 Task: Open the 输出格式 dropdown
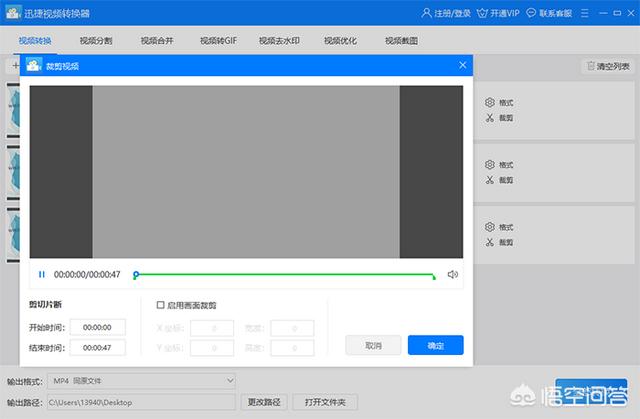tap(141, 381)
